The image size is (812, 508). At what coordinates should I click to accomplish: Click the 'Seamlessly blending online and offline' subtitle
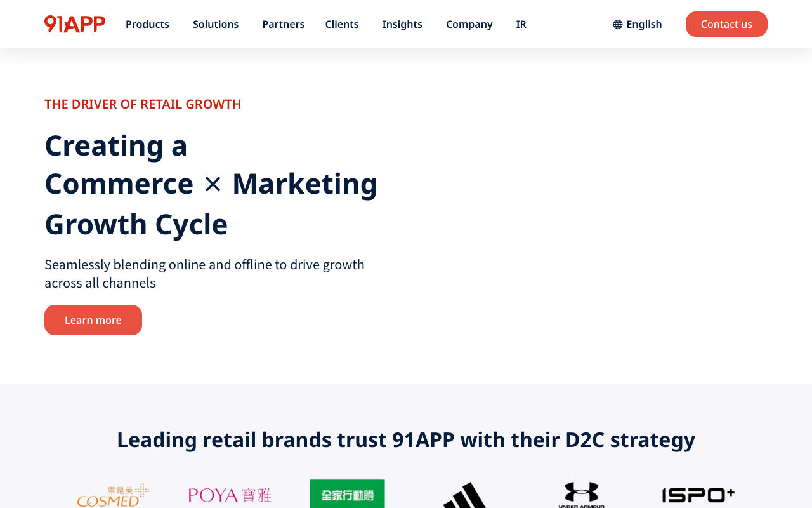(x=204, y=274)
